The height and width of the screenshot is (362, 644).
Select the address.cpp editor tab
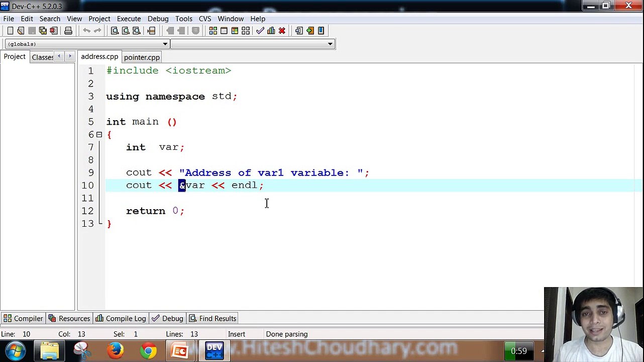pos(99,57)
